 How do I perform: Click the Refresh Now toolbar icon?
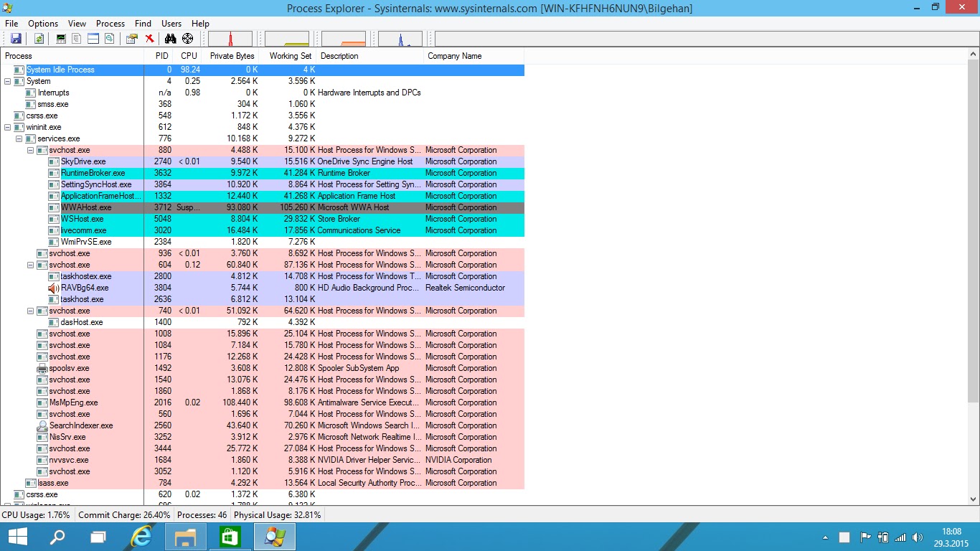39,39
